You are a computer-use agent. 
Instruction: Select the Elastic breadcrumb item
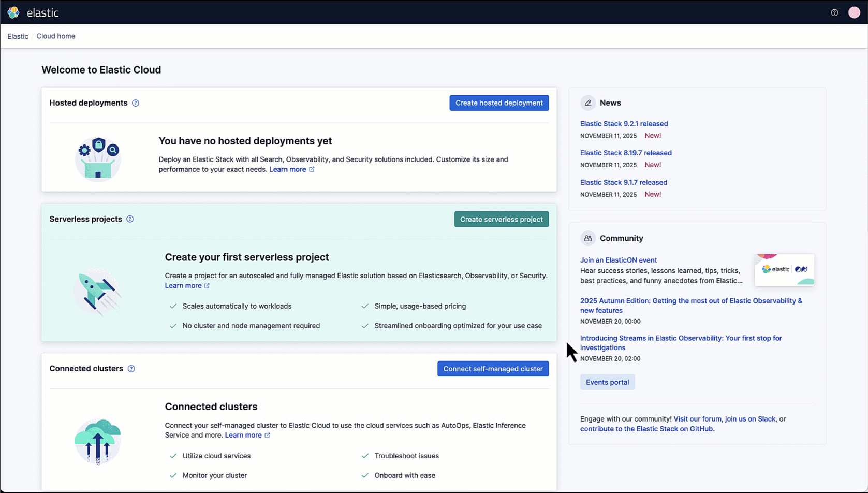[x=18, y=36]
